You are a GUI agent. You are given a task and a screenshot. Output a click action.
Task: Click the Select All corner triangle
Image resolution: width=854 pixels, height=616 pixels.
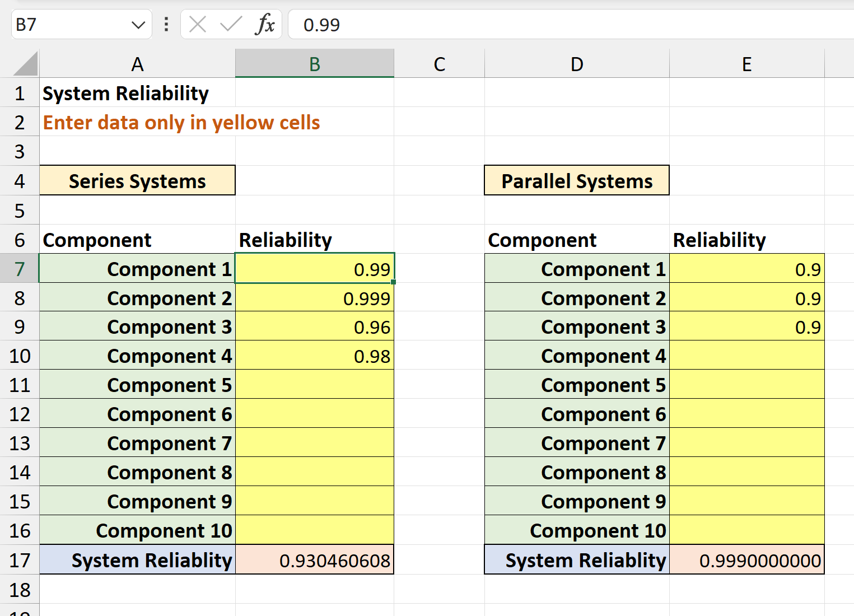coord(26,63)
